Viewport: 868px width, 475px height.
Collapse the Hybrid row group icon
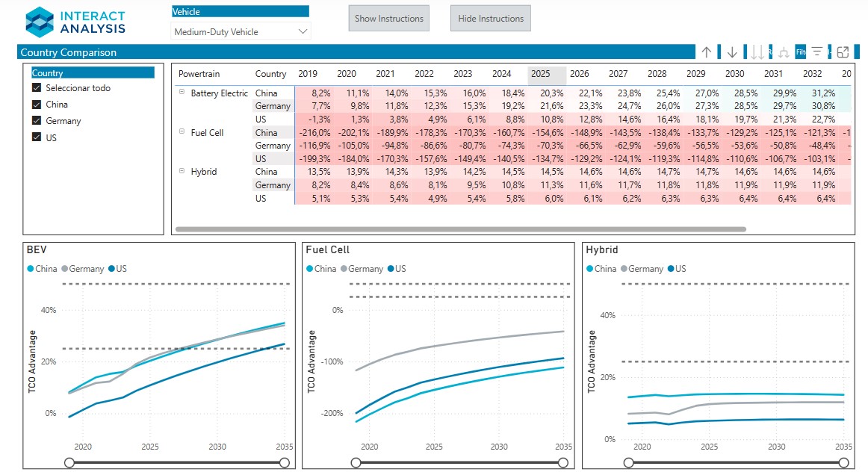pos(182,171)
